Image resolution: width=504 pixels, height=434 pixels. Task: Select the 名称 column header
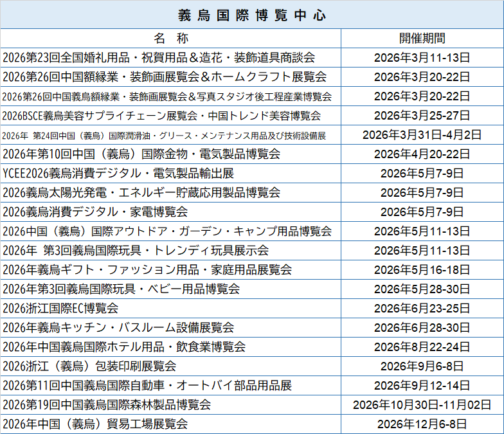tap(170, 38)
